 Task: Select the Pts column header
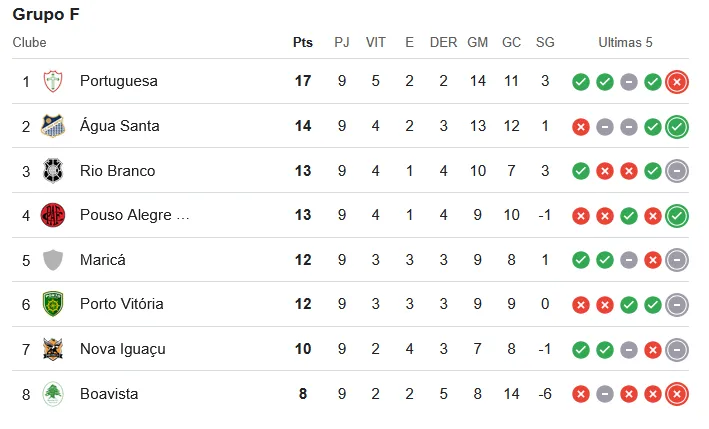click(x=303, y=42)
